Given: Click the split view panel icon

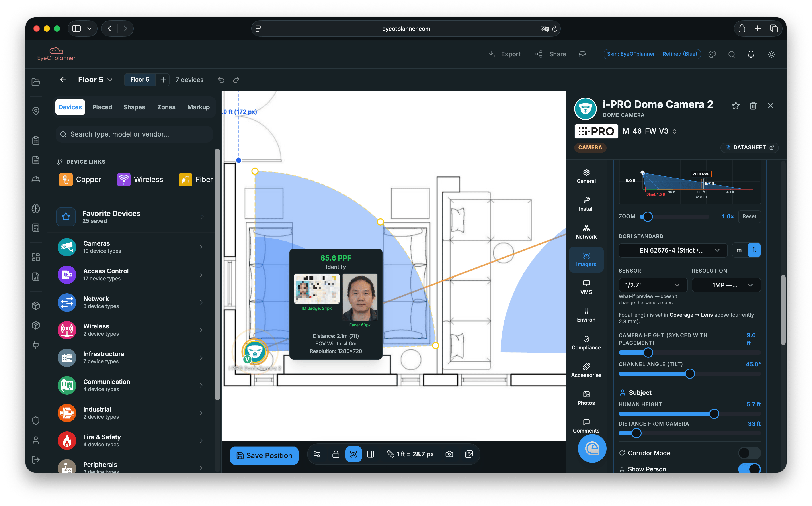Looking at the screenshot, I should coord(371,454).
